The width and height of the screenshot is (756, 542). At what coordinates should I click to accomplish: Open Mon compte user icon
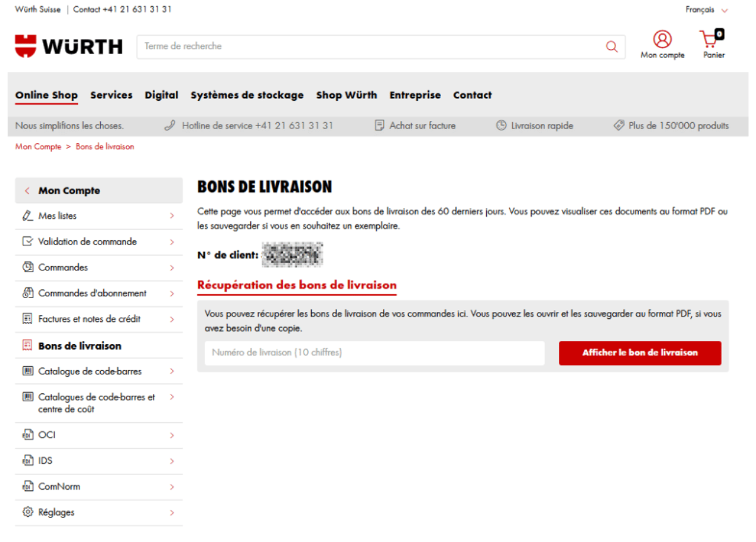pos(662,39)
